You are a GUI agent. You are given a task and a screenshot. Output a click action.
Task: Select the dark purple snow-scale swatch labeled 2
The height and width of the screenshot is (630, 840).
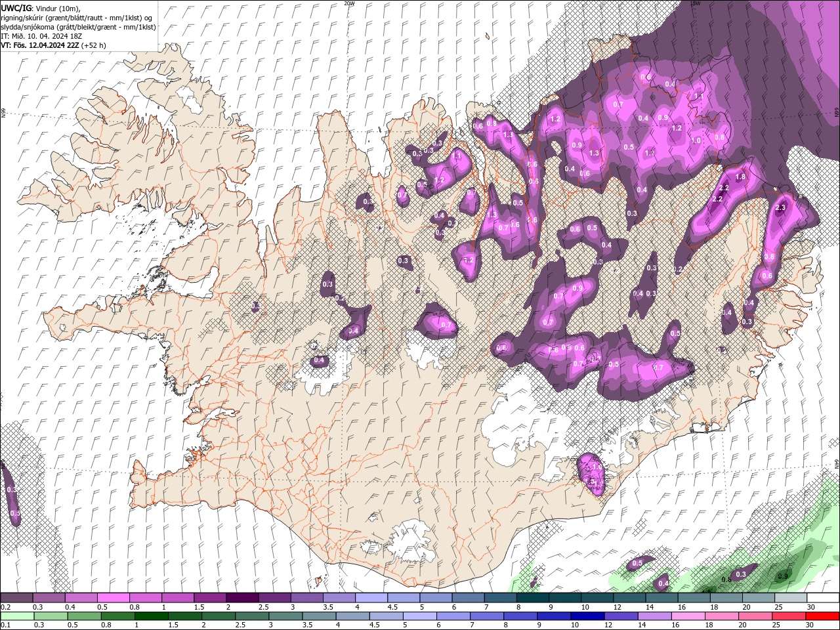point(242,598)
